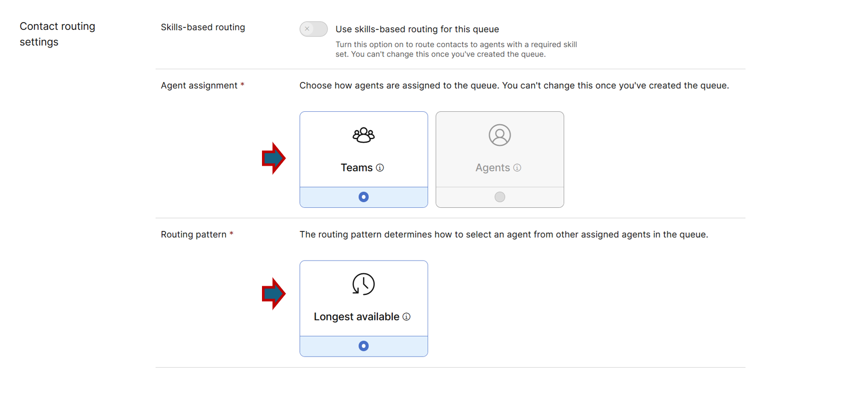The width and height of the screenshot is (868, 395).
Task: Click the "Routing pattern" field label
Action: tap(193, 234)
